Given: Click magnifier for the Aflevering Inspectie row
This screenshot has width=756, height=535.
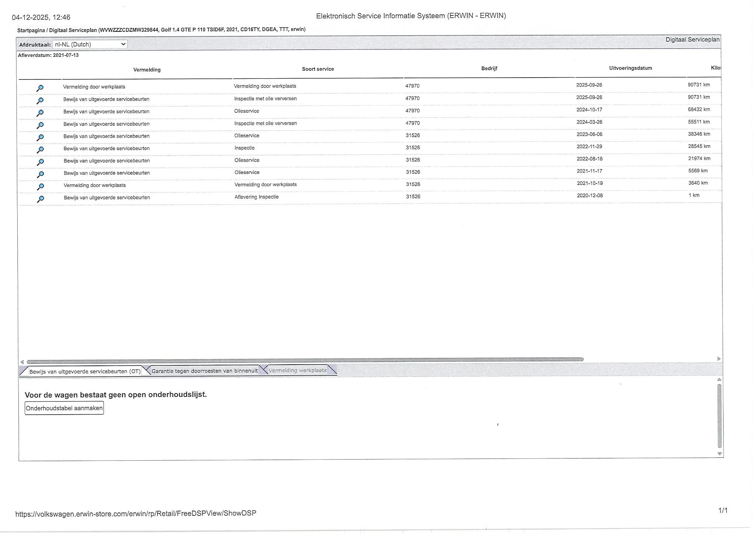Looking at the screenshot, I should point(40,199).
